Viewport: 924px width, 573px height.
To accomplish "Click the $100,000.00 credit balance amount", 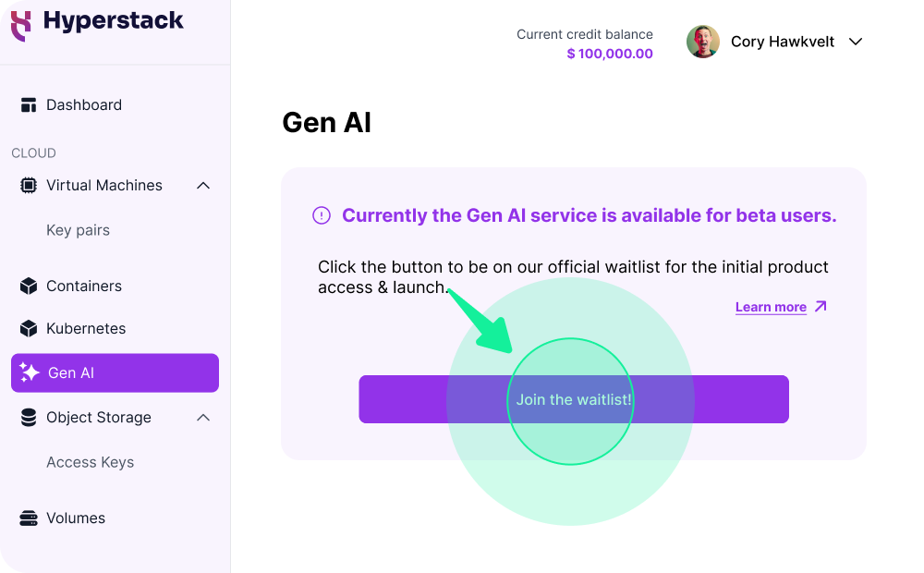I will pyautogui.click(x=610, y=54).
